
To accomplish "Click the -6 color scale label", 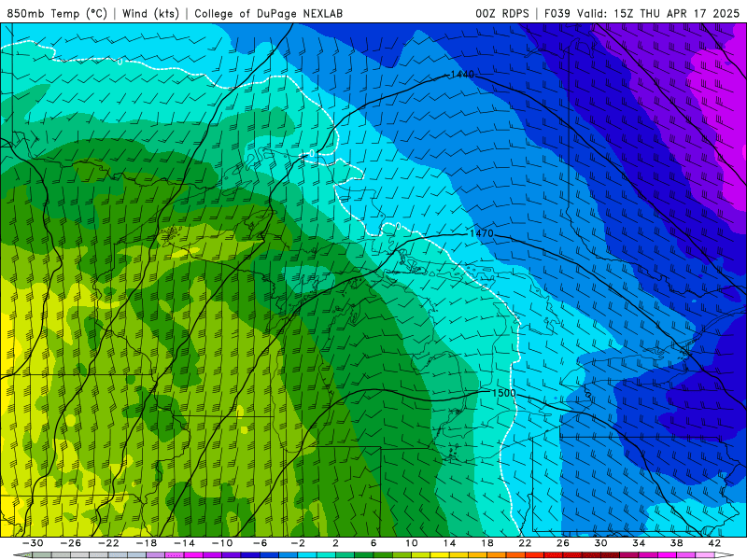I will pos(261,543).
